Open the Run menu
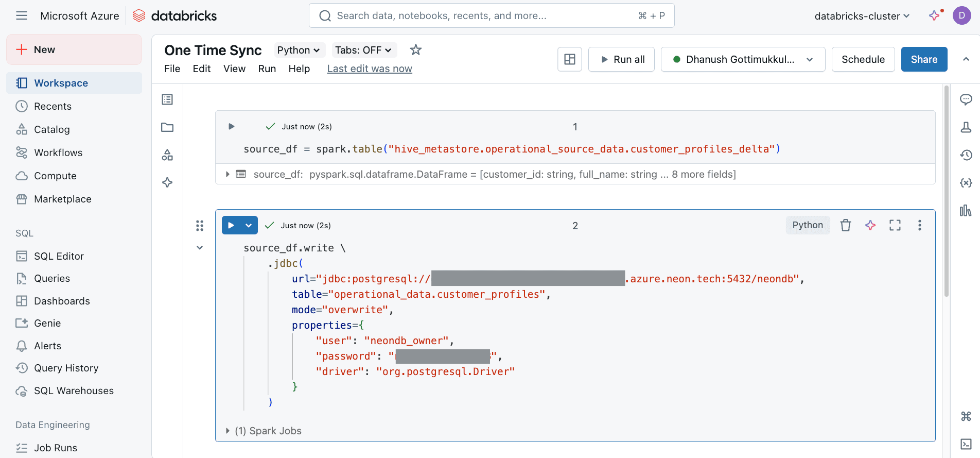 click(267, 69)
